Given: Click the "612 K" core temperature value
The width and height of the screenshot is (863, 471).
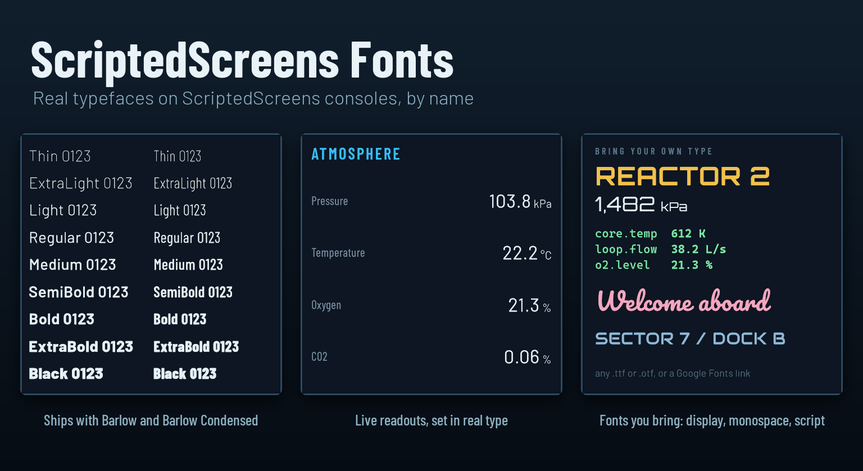Looking at the screenshot, I should (x=688, y=234).
